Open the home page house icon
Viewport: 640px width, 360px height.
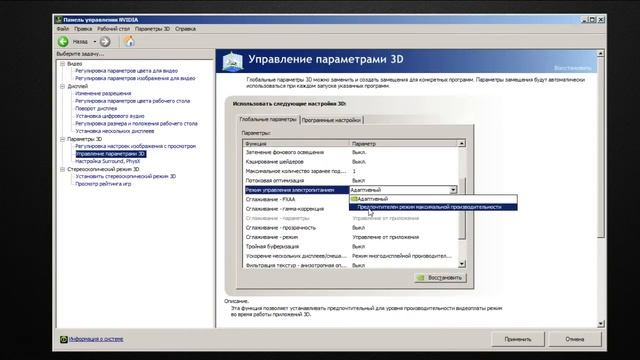pos(129,41)
